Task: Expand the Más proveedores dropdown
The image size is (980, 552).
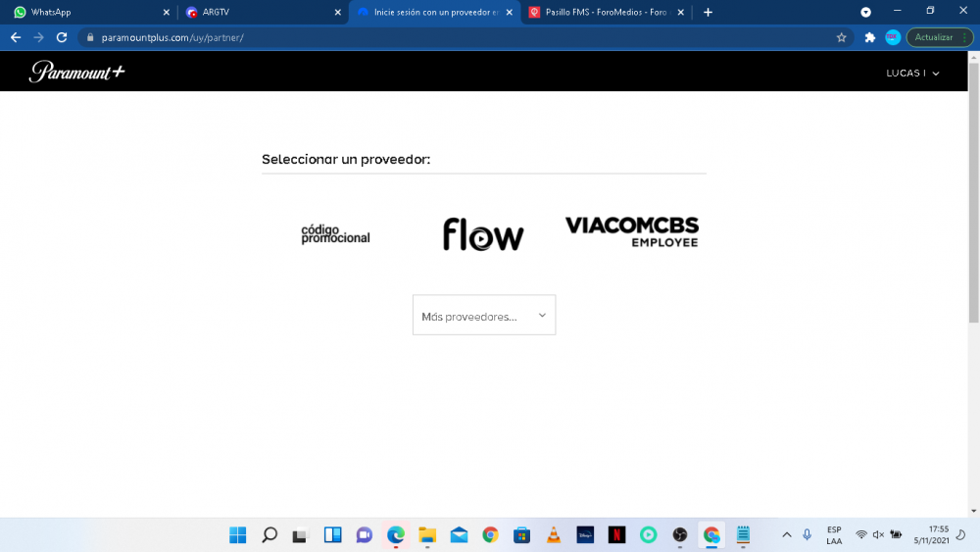Action: pyautogui.click(x=484, y=316)
